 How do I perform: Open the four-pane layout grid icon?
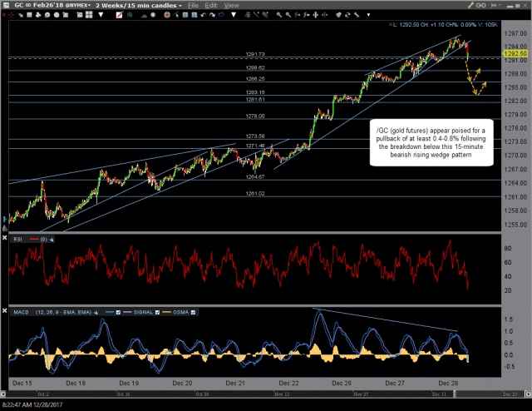[89, 15]
